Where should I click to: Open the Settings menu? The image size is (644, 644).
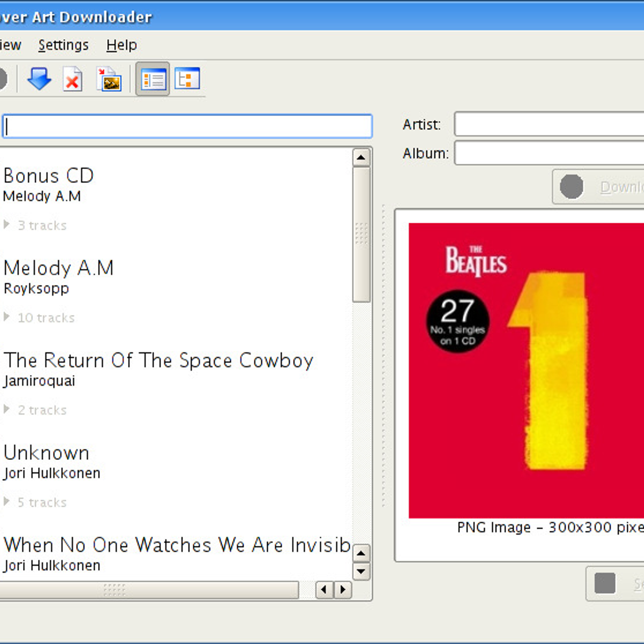pyautogui.click(x=63, y=45)
